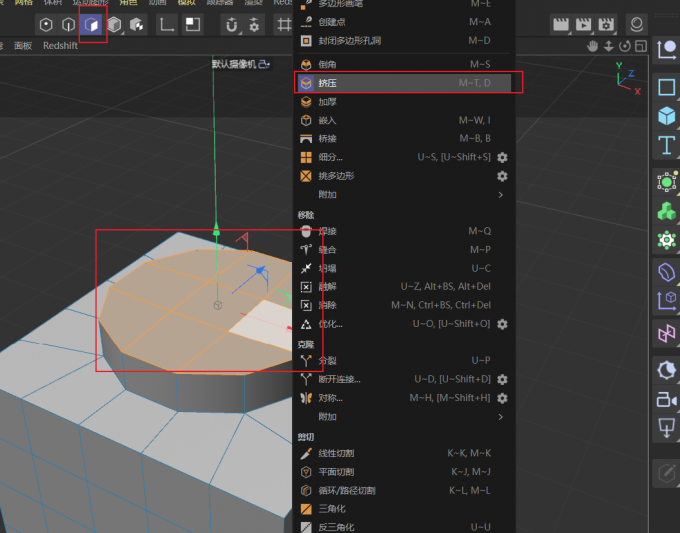The height and width of the screenshot is (533, 680).
Task: Toggle the Axis mode L-shaped icon
Action: pos(167,24)
